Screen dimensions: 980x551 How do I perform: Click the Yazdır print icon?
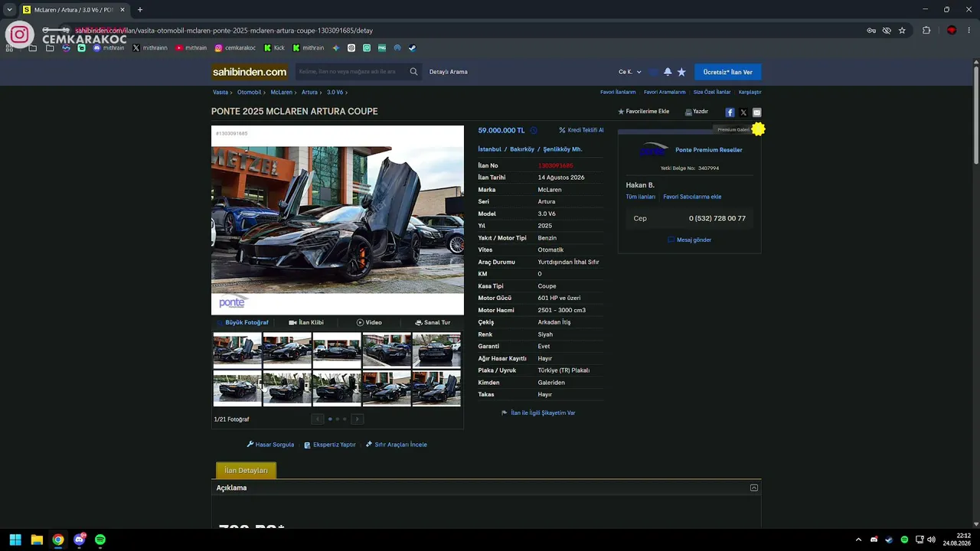[x=688, y=112]
